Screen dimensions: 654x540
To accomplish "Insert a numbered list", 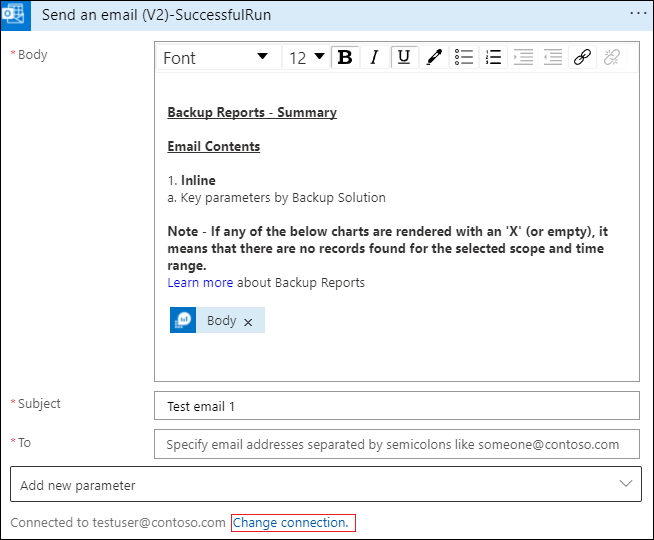I will 493,57.
